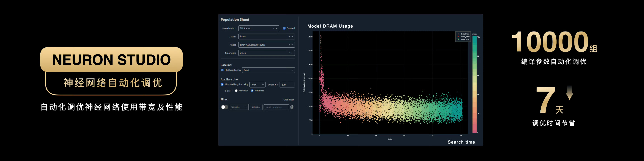Open the baseline Point dropdown
The image size is (644, 161).
pos(268,70)
